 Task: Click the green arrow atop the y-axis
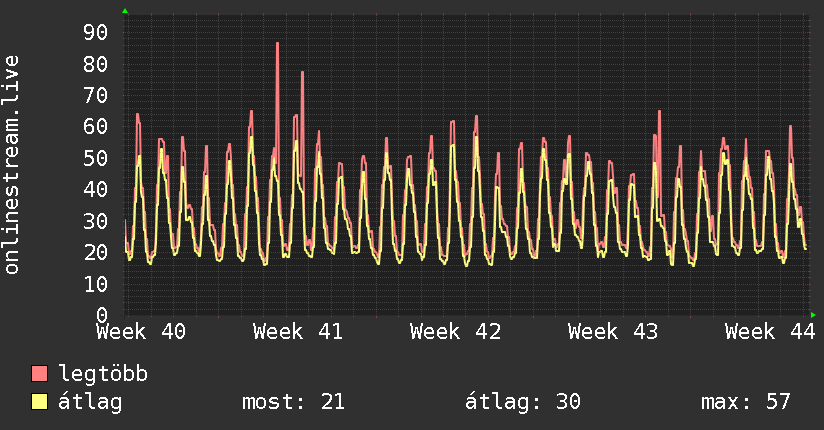tap(125, 11)
